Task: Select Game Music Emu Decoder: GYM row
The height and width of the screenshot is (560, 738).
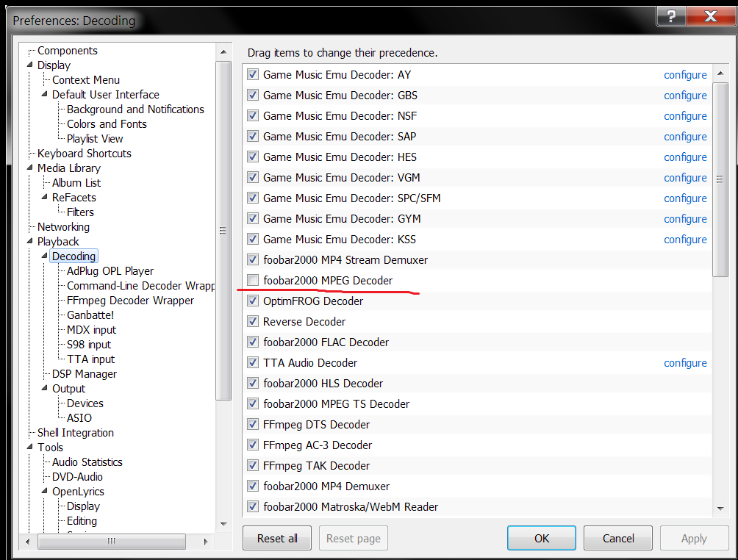Action: tap(477, 219)
